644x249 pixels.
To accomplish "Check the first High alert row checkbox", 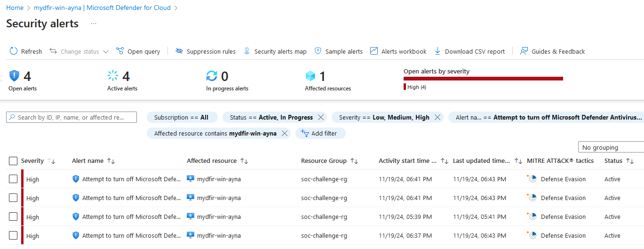I will click(13, 179).
